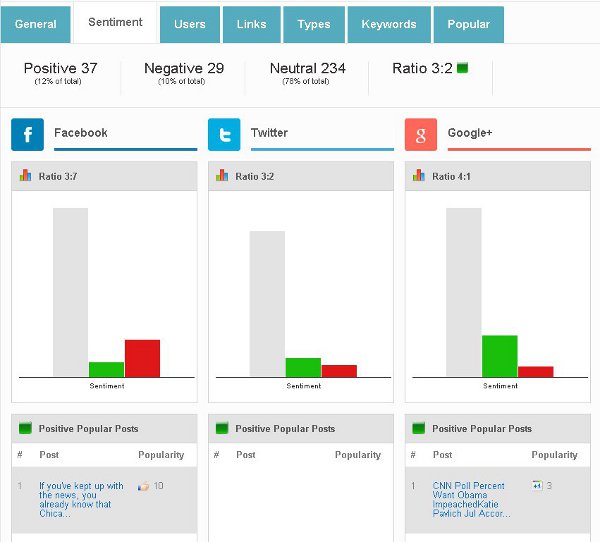Switch to the Types tab
The width and height of the screenshot is (600, 542).
click(314, 24)
